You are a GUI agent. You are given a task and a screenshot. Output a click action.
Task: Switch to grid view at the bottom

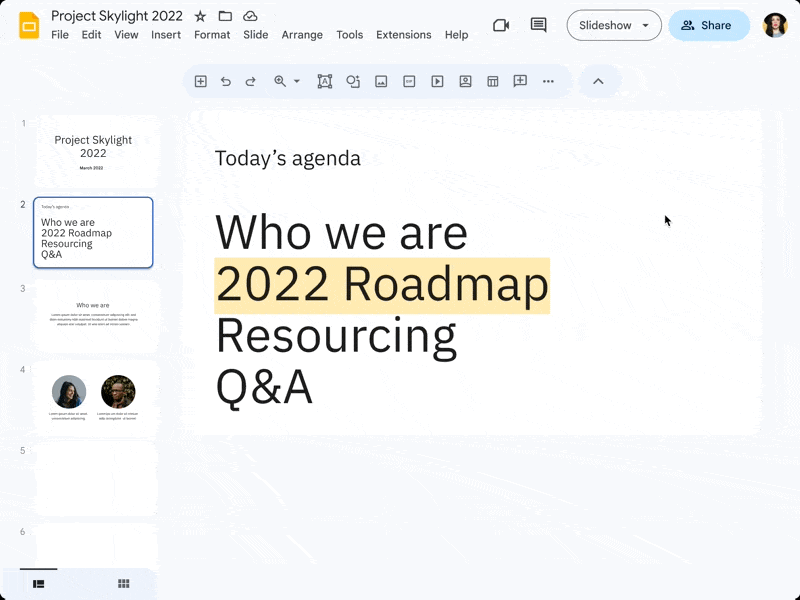tap(123, 583)
